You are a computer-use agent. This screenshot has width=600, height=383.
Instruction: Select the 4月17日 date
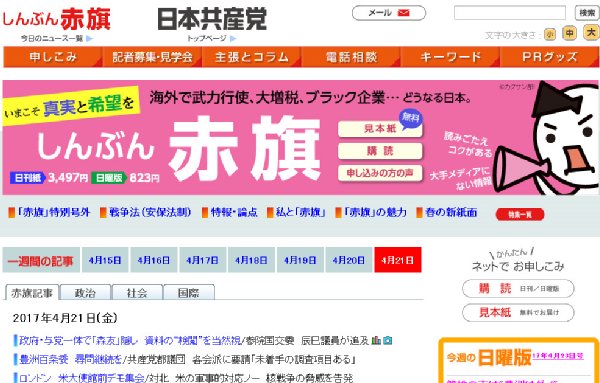pyautogui.click(x=202, y=260)
